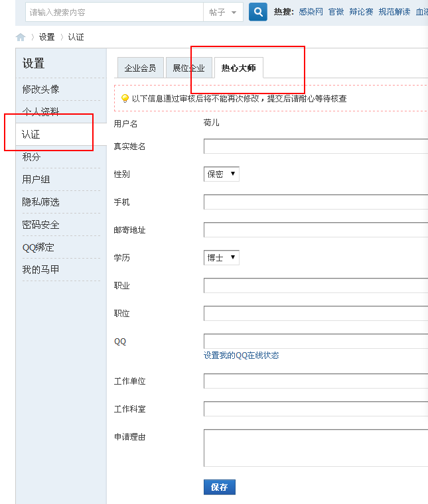Focus the 申请理由 text area
The height and width of the screenshot is (504, 428).
point(316,448)
